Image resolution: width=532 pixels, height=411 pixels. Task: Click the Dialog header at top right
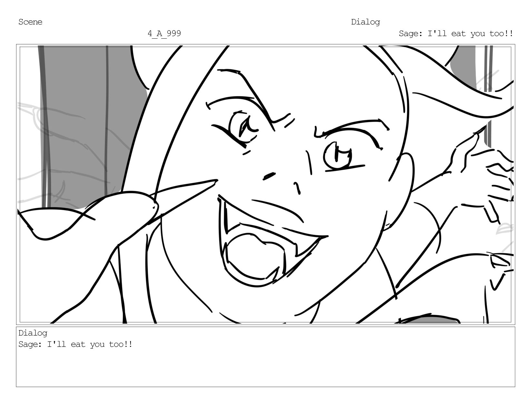point(365,22)
